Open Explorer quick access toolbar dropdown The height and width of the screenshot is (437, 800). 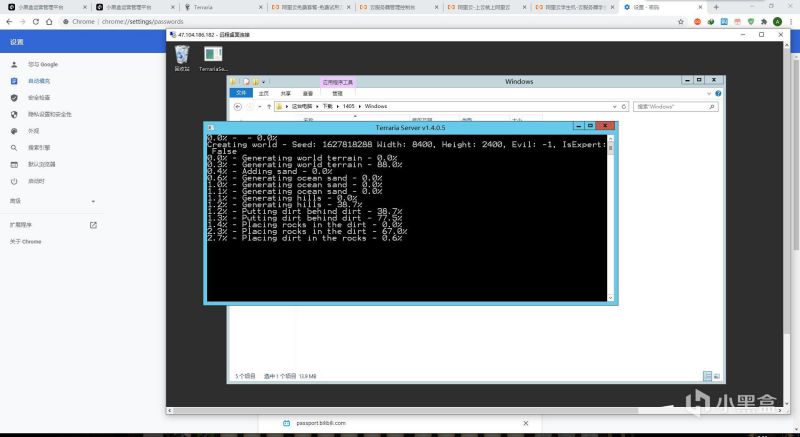click(x=263, y=82)
